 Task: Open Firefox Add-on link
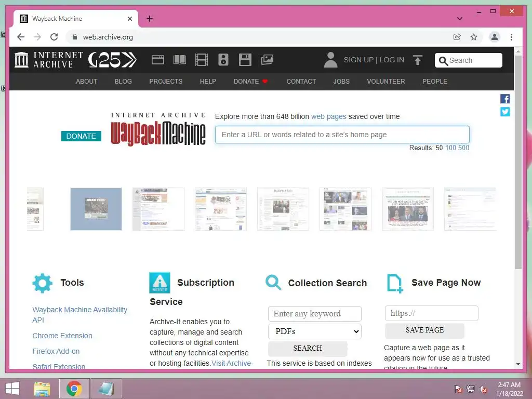tap(56, 351)
